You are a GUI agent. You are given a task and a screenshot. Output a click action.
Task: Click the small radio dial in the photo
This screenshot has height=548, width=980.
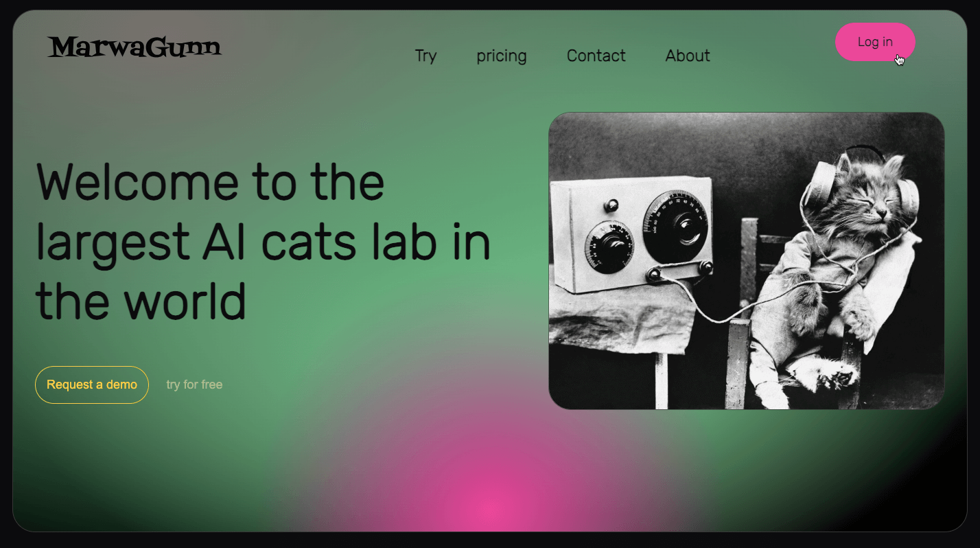pyautogui.click(x=609, y=247)
